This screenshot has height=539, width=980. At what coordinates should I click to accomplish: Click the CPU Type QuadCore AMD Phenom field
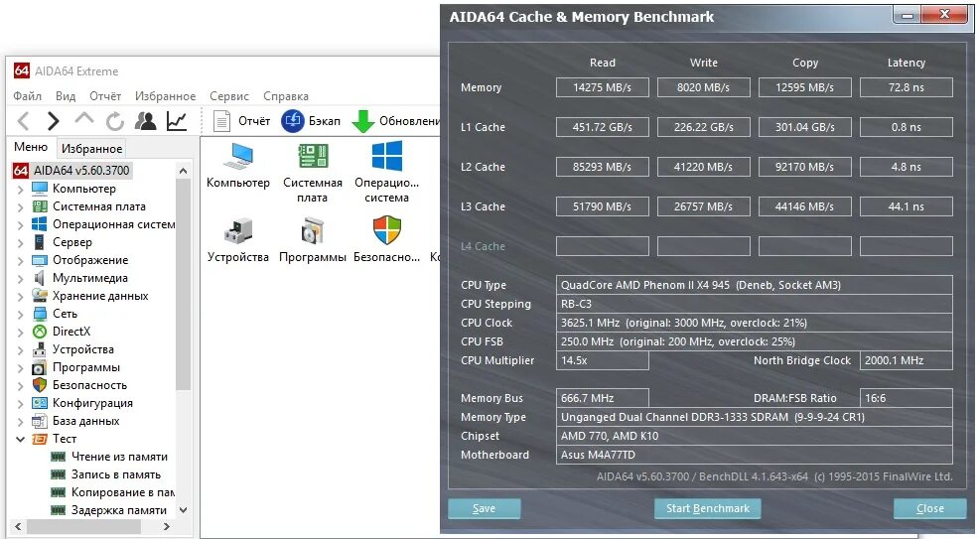coord(755,285)
